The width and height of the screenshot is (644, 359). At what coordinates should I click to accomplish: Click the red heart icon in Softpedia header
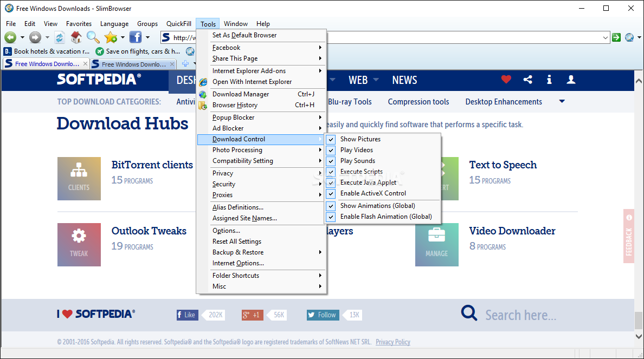click(x=506, y=80)
